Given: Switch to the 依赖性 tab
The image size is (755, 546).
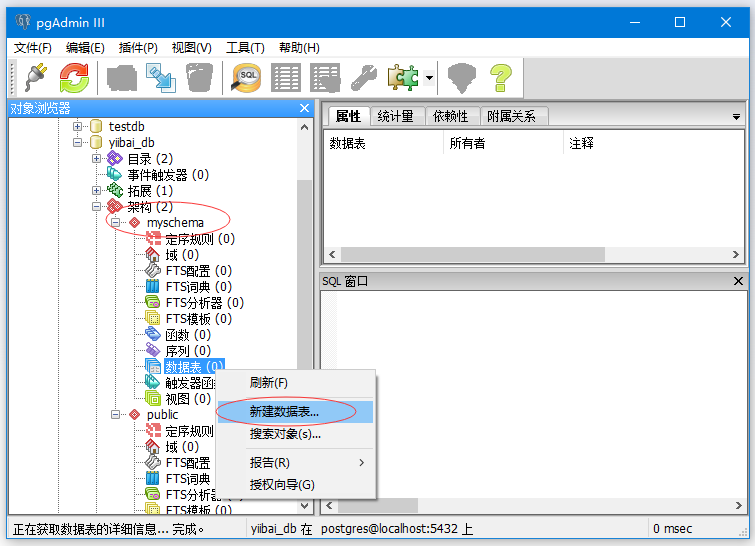Looking at the screenshot, I should 450,116.
